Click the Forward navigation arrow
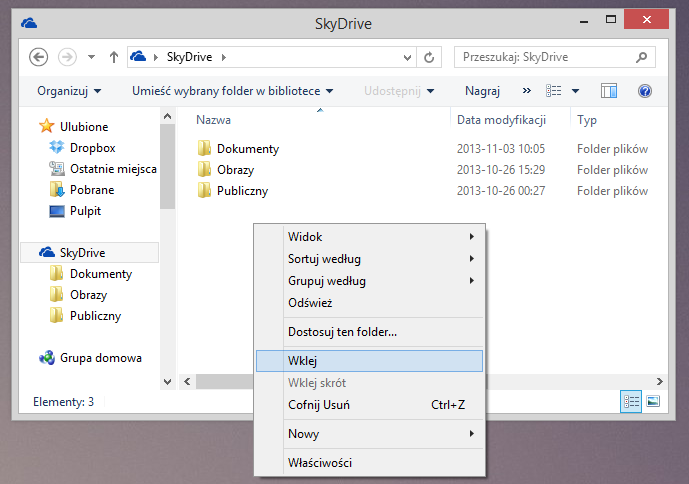Image resolution: width=689 pixels, height=484 pixels. pos(67,57)
